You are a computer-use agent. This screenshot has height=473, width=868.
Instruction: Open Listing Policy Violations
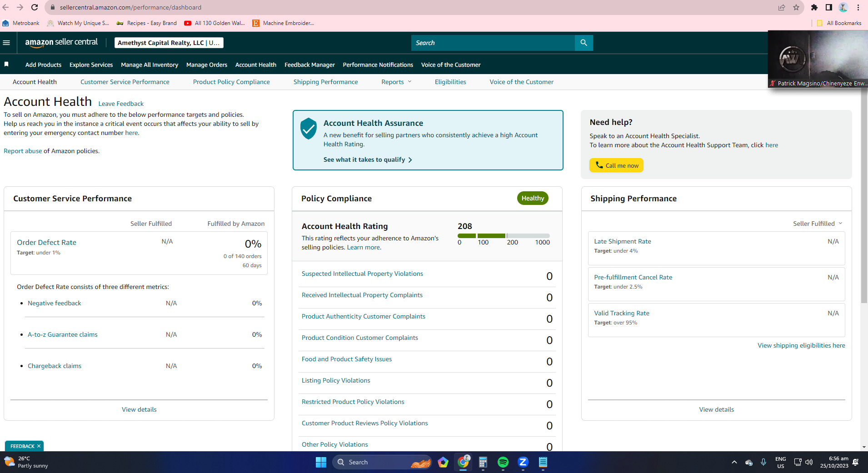pos(336,380)
